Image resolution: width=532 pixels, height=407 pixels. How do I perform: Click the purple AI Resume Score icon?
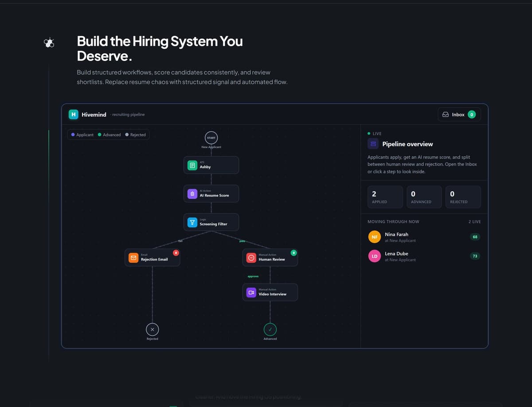click(x=192, y=194)
